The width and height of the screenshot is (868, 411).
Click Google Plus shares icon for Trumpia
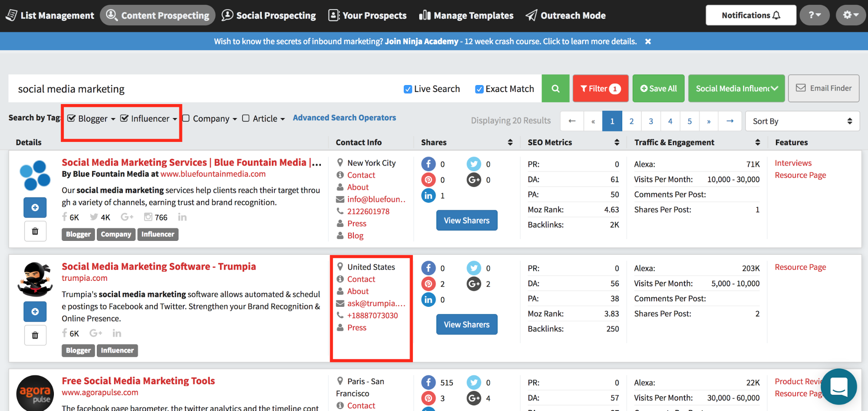click(474, 284)
